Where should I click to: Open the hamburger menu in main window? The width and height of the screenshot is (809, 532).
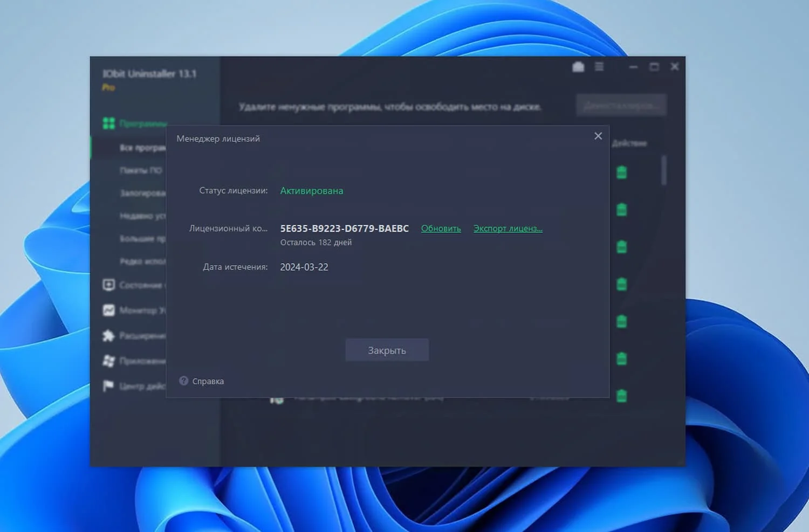(x=599, y=67)
